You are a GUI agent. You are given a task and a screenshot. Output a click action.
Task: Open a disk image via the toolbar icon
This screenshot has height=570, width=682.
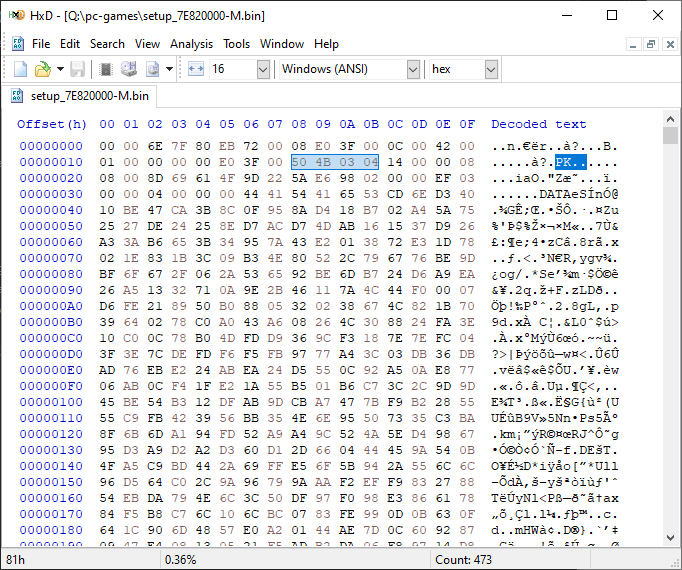coord(152,69)
